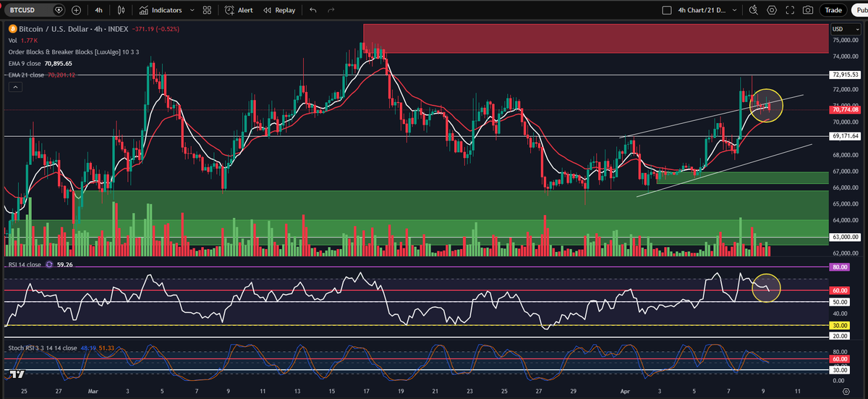Screen dimensions: 868x399
Task: Change the 4h timeframe interval
Action: click(x=98, y=10)
